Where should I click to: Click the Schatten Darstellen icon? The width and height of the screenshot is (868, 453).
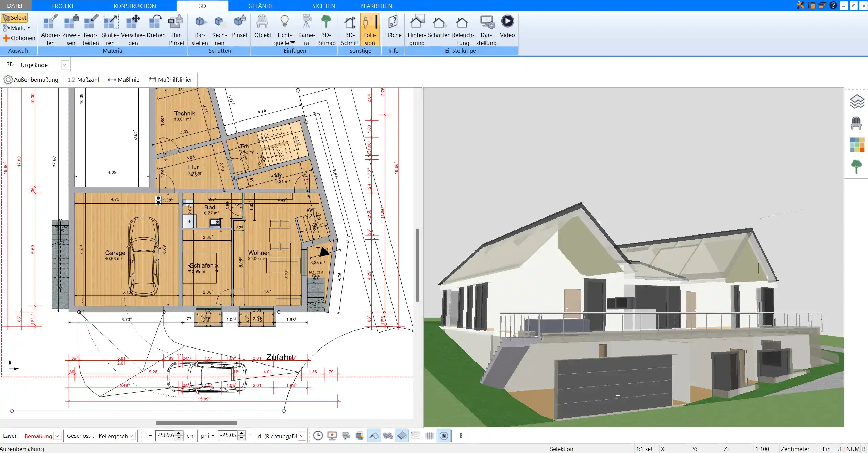(200, 30)
